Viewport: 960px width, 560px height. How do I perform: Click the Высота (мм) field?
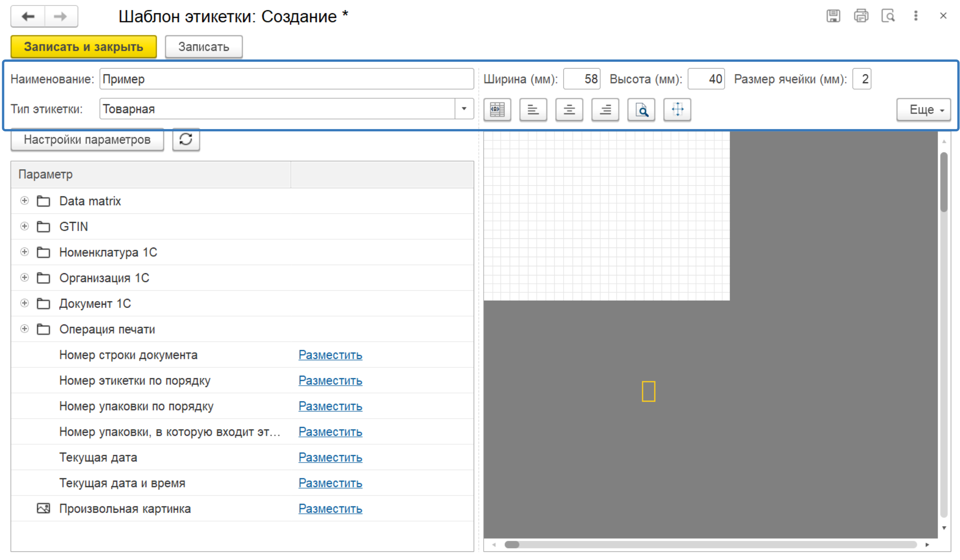coord(706,79)
